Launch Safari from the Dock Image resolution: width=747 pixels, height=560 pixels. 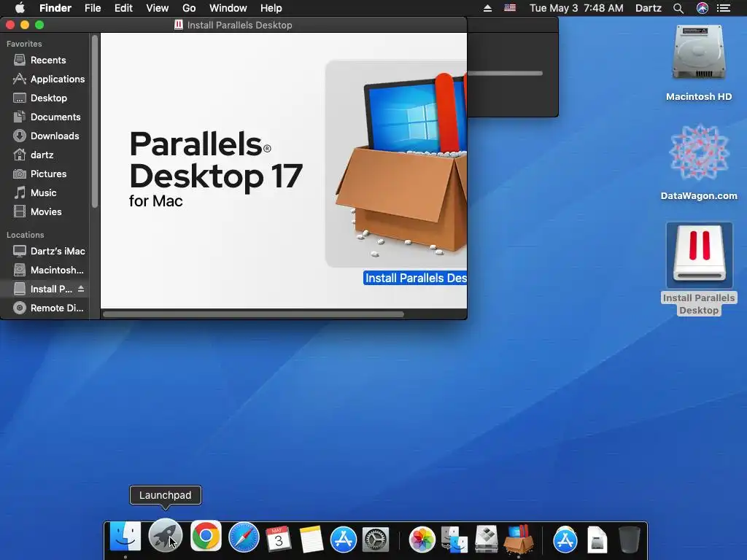[x=244, y=538]
